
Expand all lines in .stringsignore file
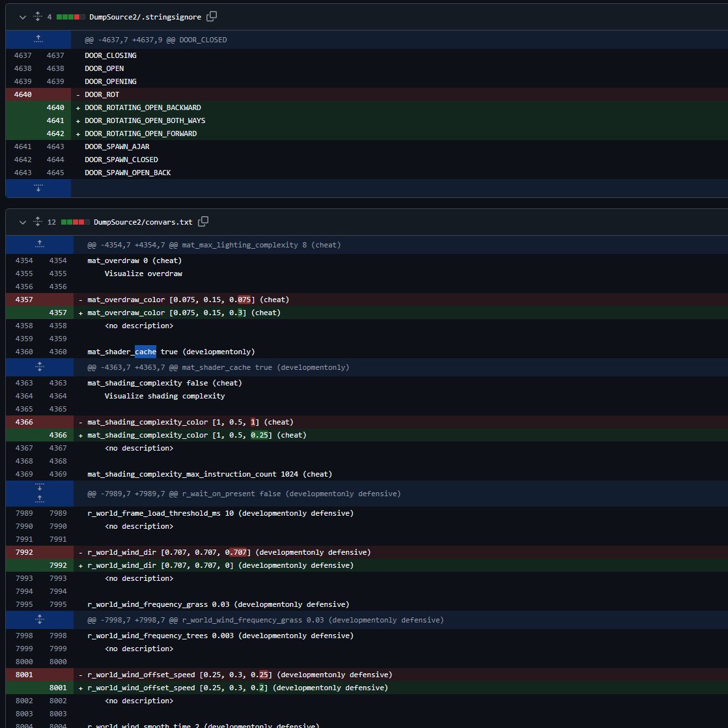click(x=38, y=17)
